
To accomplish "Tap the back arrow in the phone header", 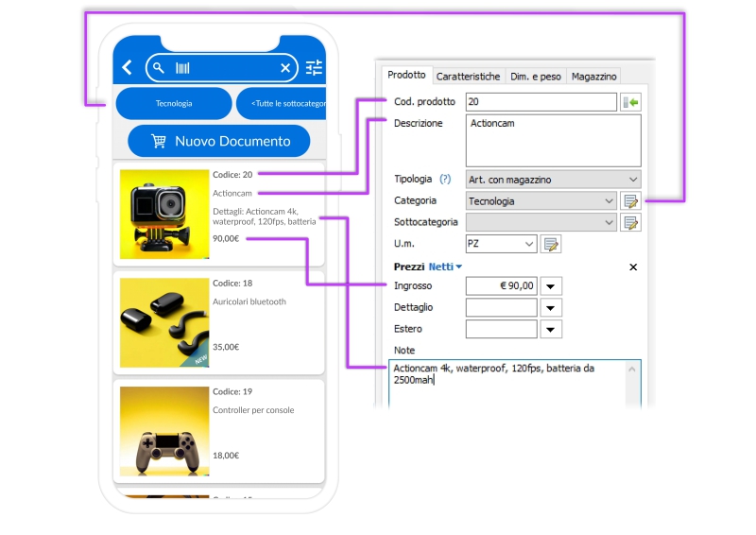I will tap(128, 68).
